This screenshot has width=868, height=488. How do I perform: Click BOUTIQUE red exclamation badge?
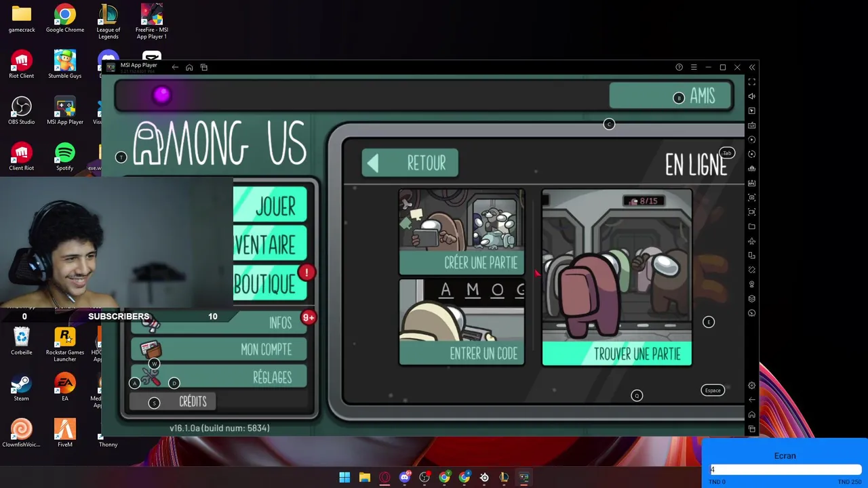(307, 272)
